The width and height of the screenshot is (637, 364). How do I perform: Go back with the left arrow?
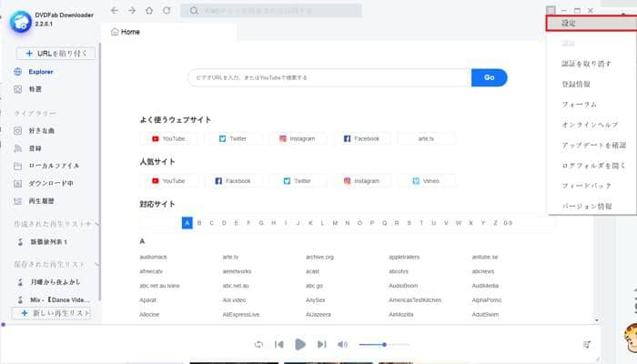point(115,11)
